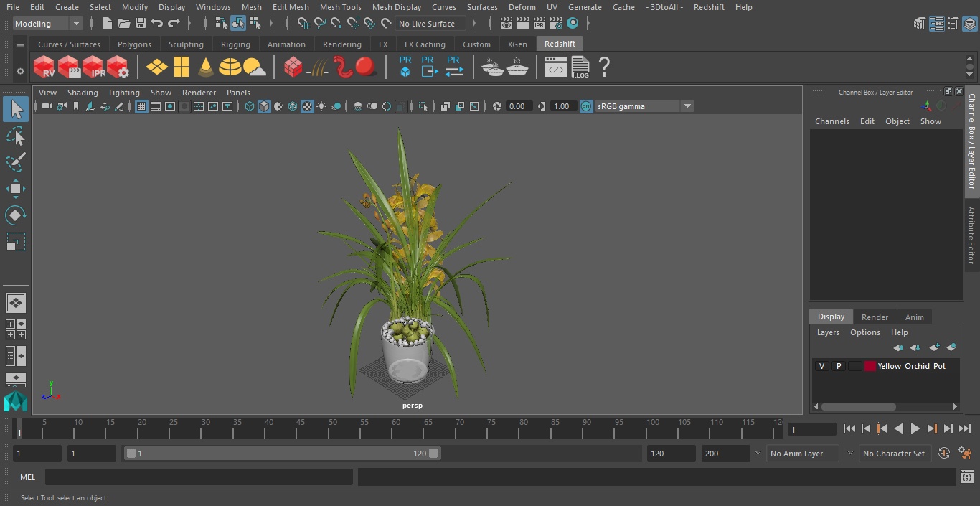Toggle the layer display type box
This screenshot has height=506, width=980.
854,366
